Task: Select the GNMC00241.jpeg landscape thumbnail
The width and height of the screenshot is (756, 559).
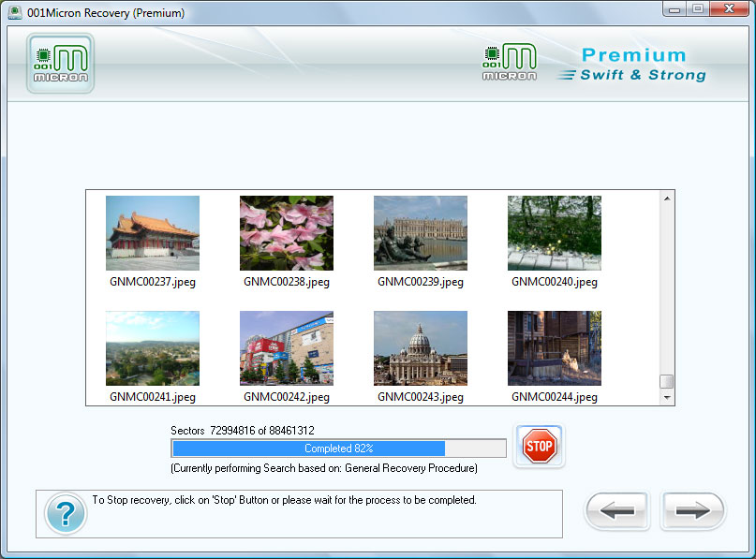Action: point(153,348)
